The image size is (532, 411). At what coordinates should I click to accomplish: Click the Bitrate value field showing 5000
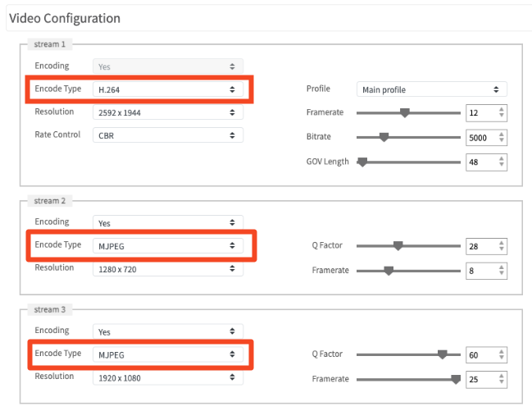(480, 137)
